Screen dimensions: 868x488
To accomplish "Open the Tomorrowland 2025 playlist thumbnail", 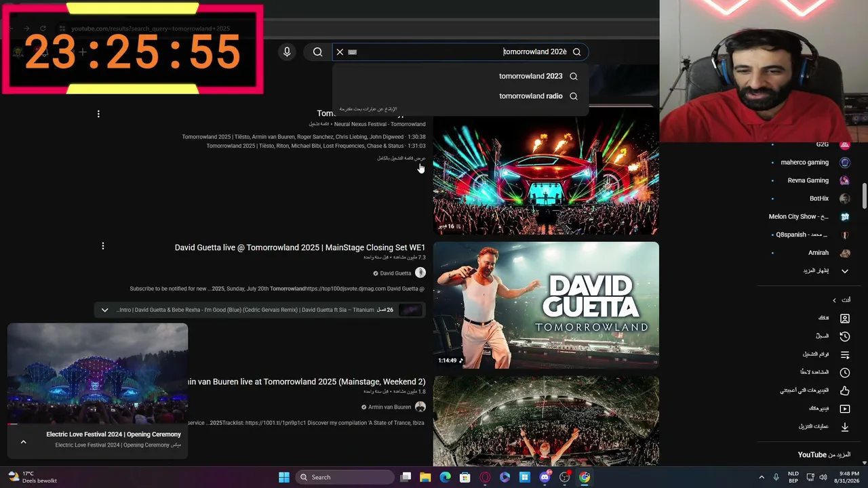I will tap(546, 171).
